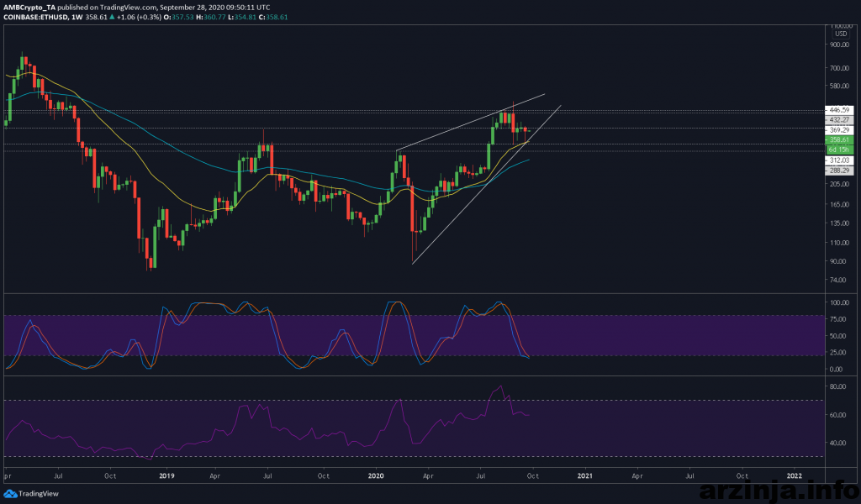Click the 80.00 level on RSI scale
This screenshot has height=504, width=861.
point(836,387)
